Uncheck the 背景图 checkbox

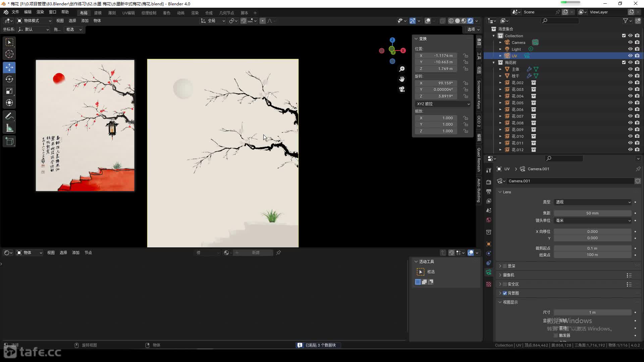[x=505, y=293]
